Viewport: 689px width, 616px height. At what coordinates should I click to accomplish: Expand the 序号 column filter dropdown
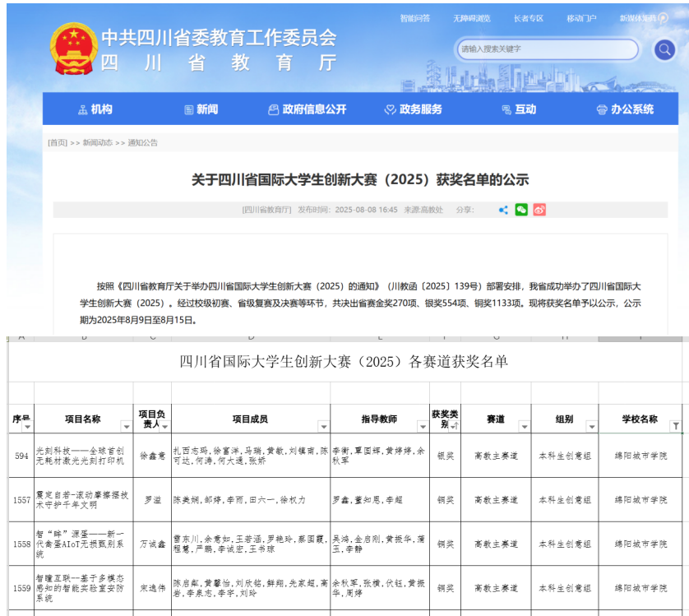28,427
